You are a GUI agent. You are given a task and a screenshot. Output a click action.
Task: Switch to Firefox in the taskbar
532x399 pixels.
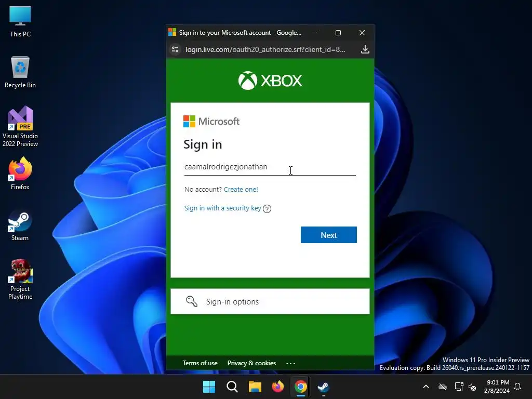click(278, 387)
